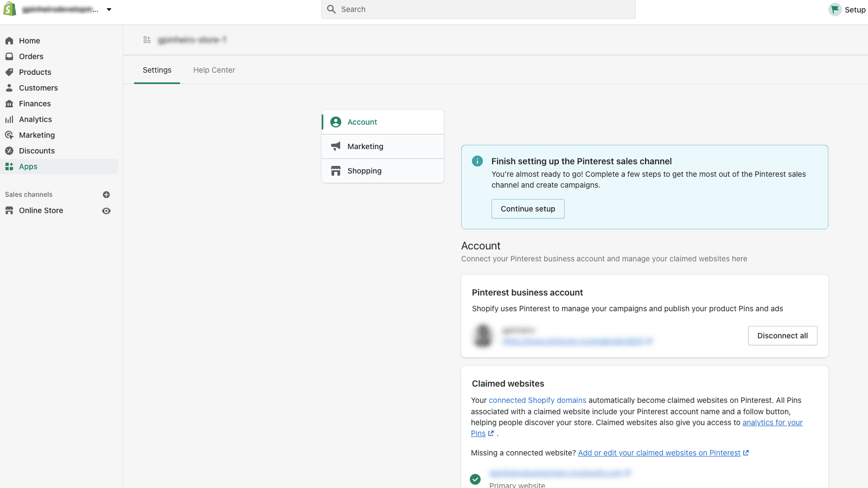
Task: Open the connected Shopify domains link
Action: coord(537,400)
